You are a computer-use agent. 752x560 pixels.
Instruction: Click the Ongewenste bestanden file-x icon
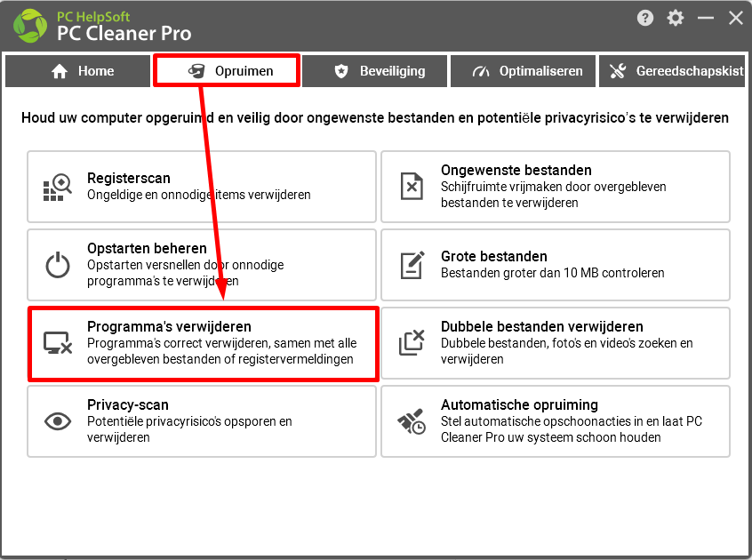412,186
